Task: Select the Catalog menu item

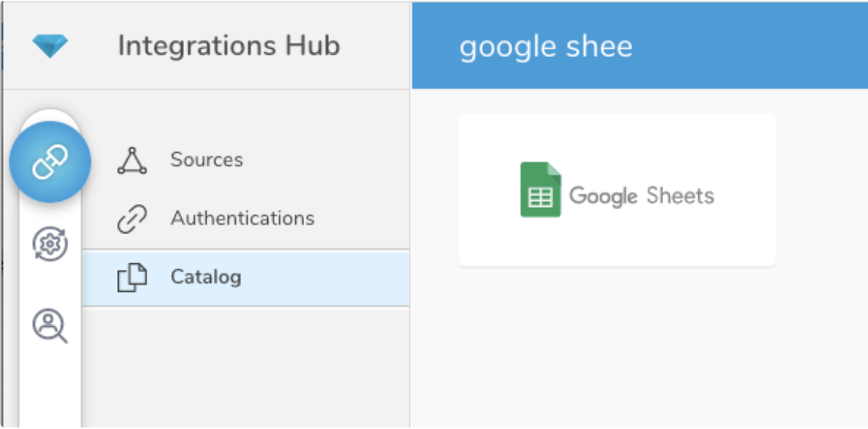Action: click(x=206, y=277)
